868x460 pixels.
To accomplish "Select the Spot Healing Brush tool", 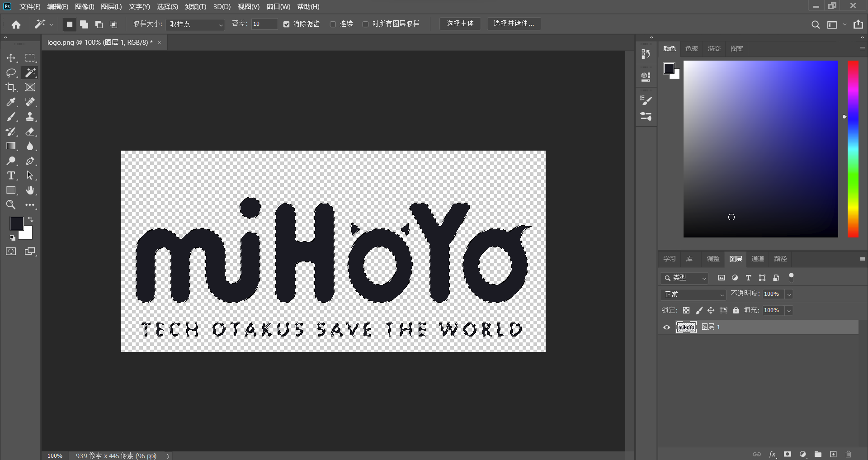I will click(x=30, y=102).
